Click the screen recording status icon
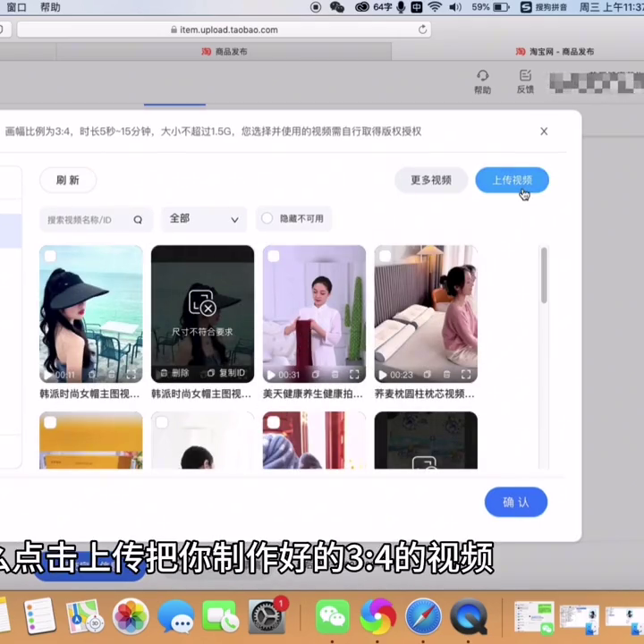Screen dimensions: 644x644 [316, 7]
